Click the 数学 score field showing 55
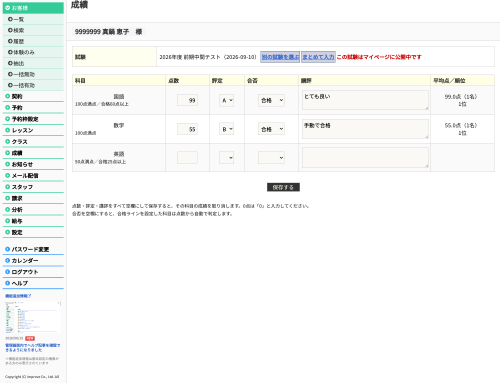The width and height of the screenshot is (500, 383). click(x=187, y=129)
